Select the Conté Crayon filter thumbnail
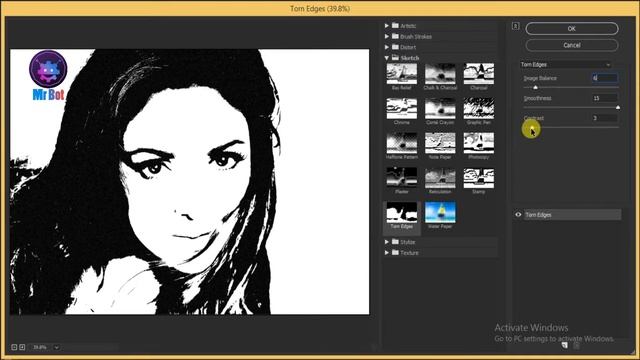The image size is (640, 360). coord(440,109)
